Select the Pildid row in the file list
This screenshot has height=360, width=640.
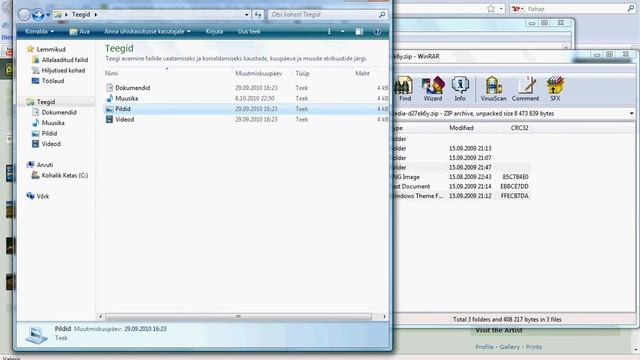coord(246,109)
